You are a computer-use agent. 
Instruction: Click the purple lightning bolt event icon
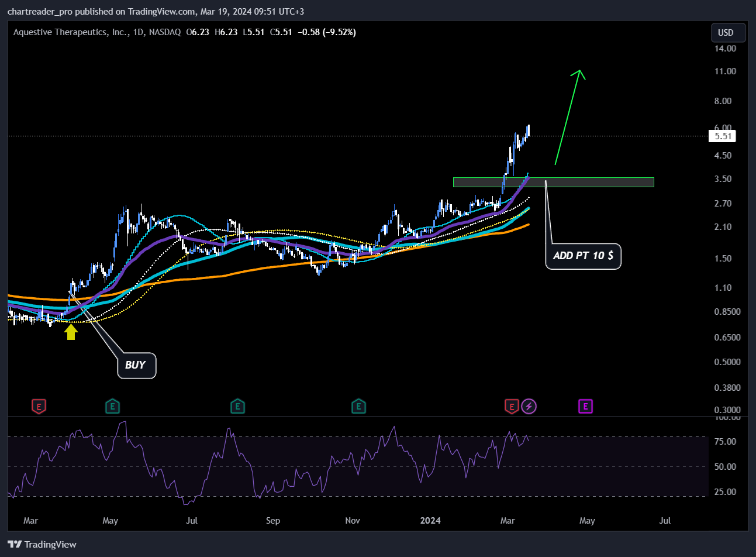click(x=529, y=406)
